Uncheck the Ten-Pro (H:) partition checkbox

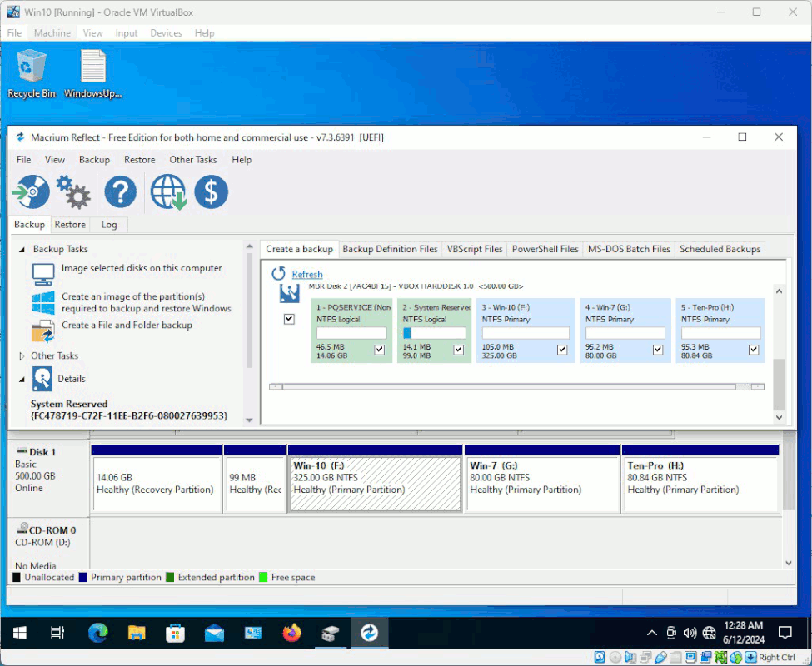(x=754, y=350)
